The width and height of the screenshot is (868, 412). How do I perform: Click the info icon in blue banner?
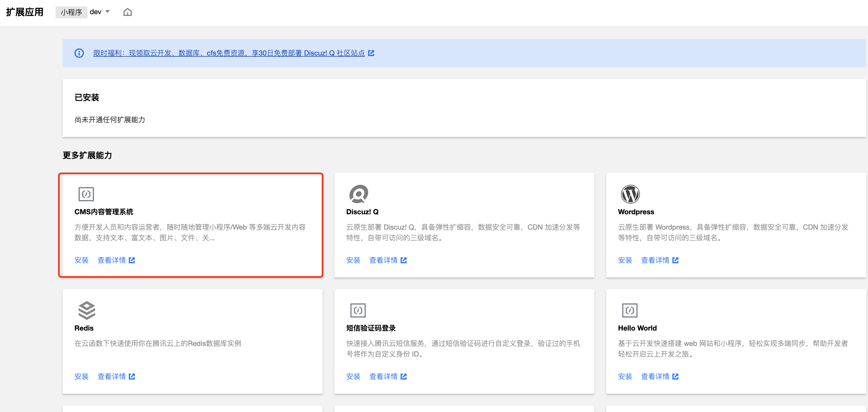[79, 53]
